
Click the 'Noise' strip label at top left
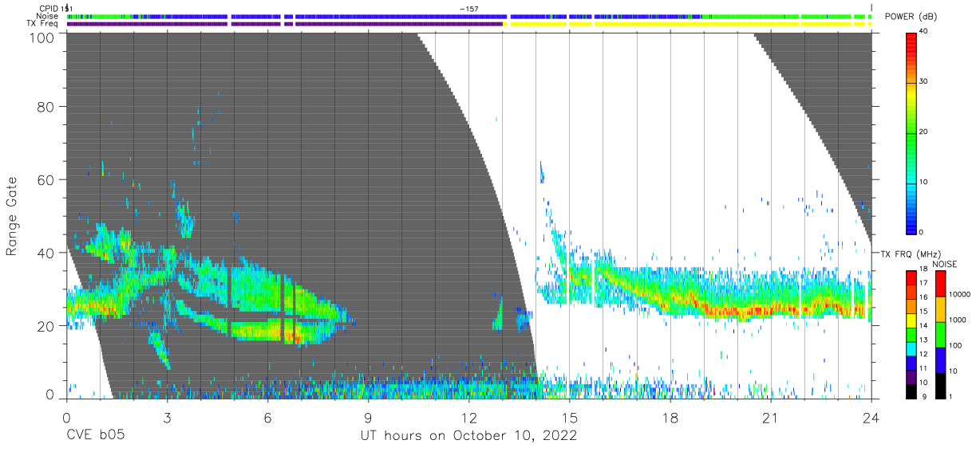pyautogui.click(x=47, y=16)
